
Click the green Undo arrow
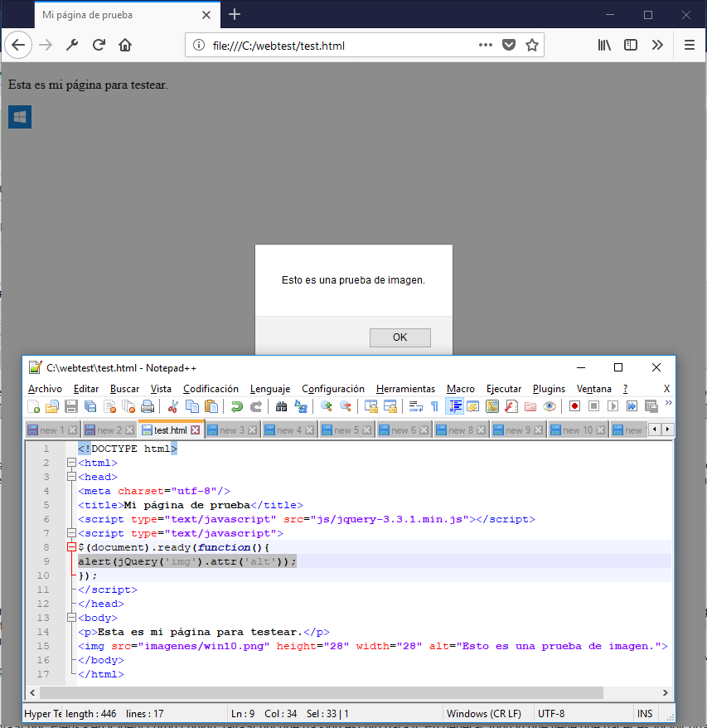237,407
